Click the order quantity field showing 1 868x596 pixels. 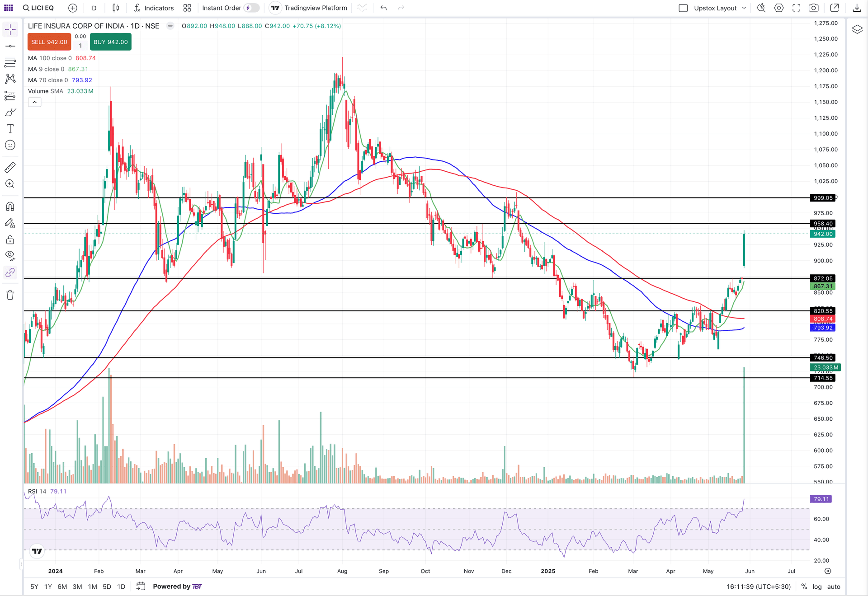click(80, 46)
